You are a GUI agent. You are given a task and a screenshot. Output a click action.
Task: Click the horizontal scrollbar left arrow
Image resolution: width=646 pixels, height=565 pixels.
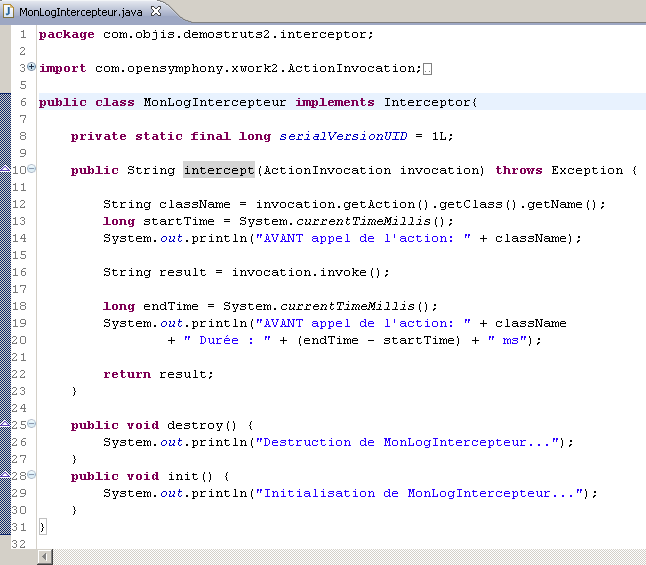45,556
